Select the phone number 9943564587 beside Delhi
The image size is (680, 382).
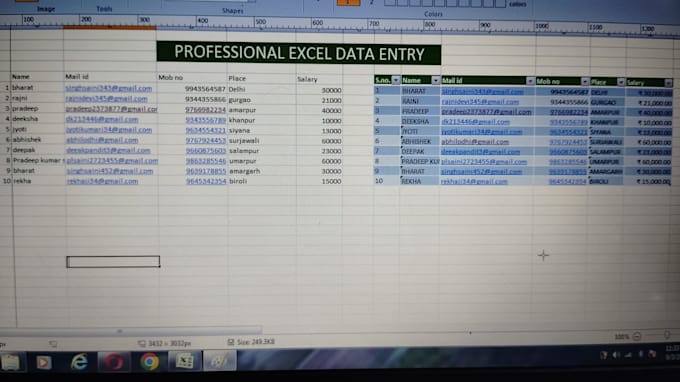pyautogui.click(x=205, y=88)
